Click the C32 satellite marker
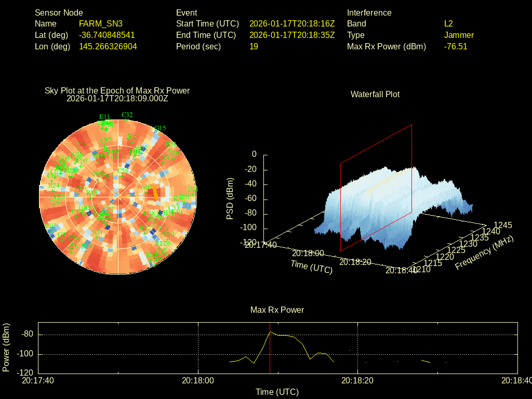The image size is (532, 399). [127, 119]
